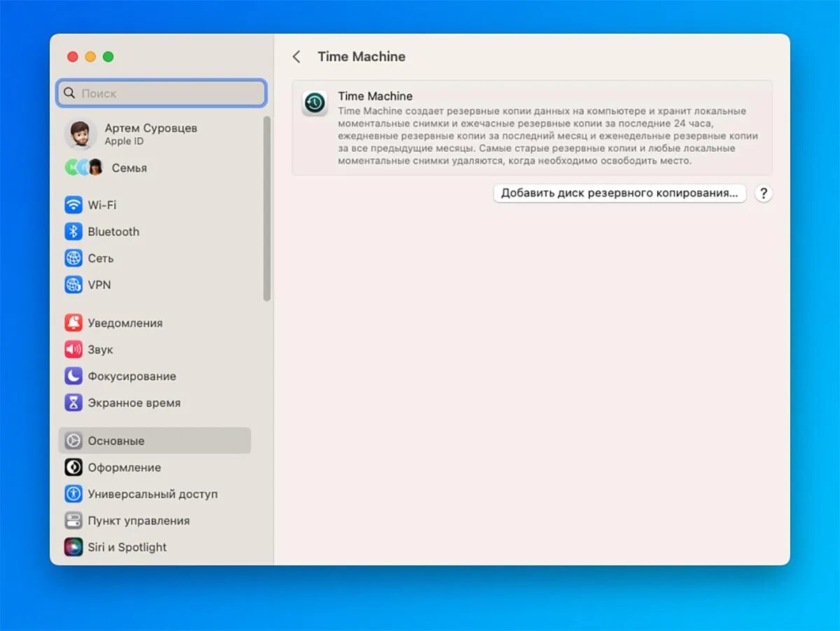840x631 pixels.
Task: Click the Bluetooth icon in sidebar
Action: (73, 232)
